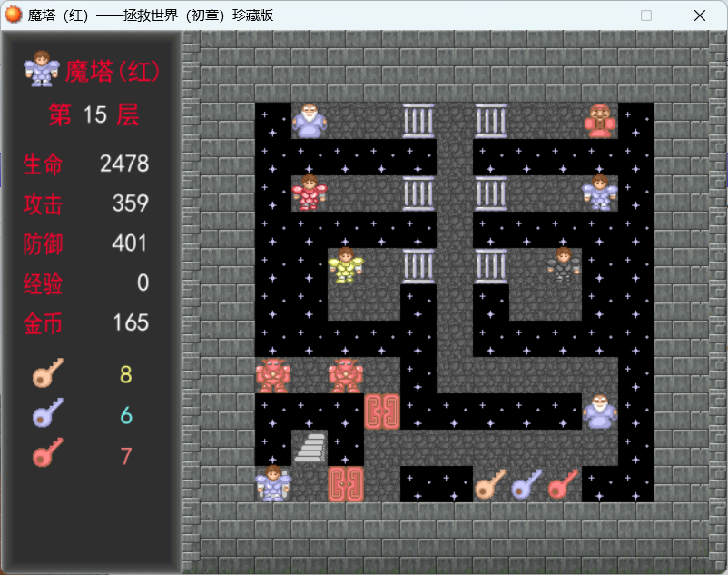
Task: Select the yellow-armored knight enemy
Action: (x=346, y=265)
